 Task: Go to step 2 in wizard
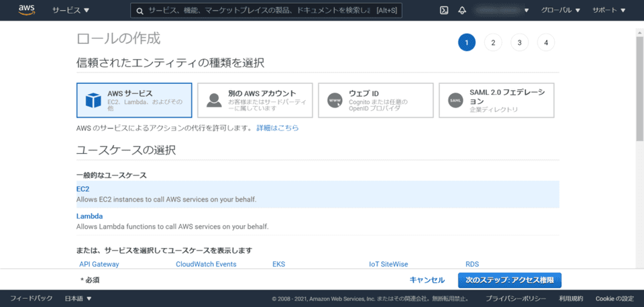click(x=493, y=43)
